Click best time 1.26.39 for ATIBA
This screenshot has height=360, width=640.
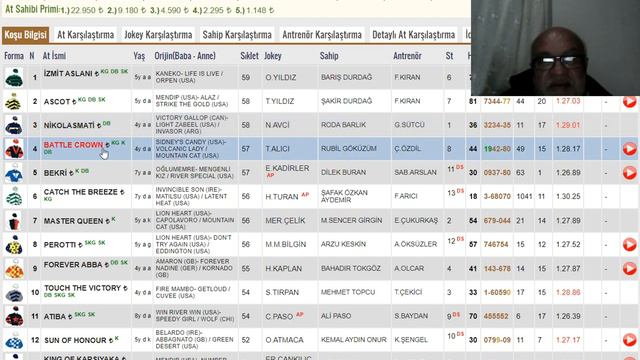coord(568,316)
